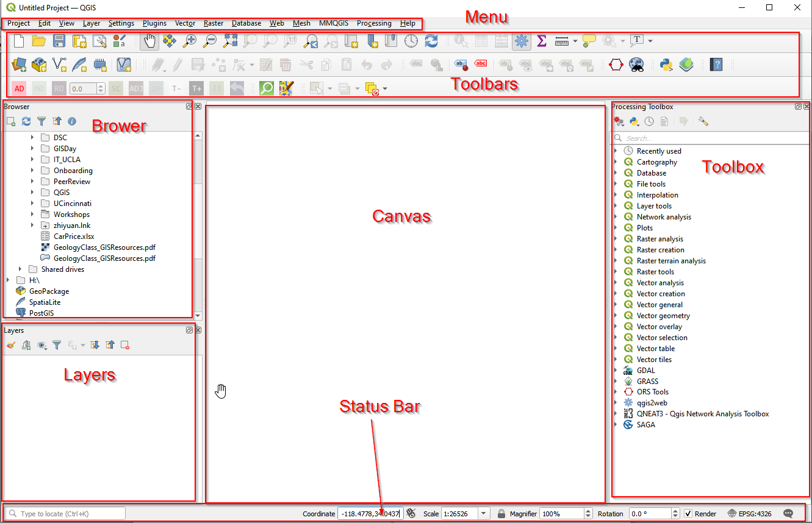812x523 pixels.
Task: Toggle the Render checkbox
Action: (x=688, y=514)
